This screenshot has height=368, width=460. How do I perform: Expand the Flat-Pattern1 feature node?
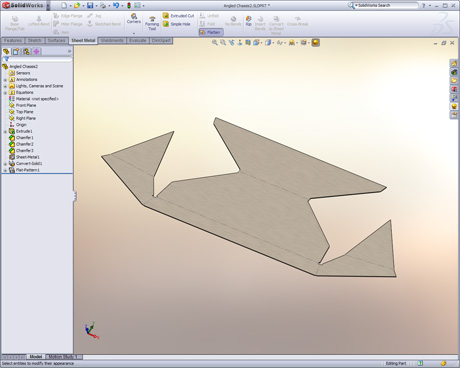coord(5,170)
